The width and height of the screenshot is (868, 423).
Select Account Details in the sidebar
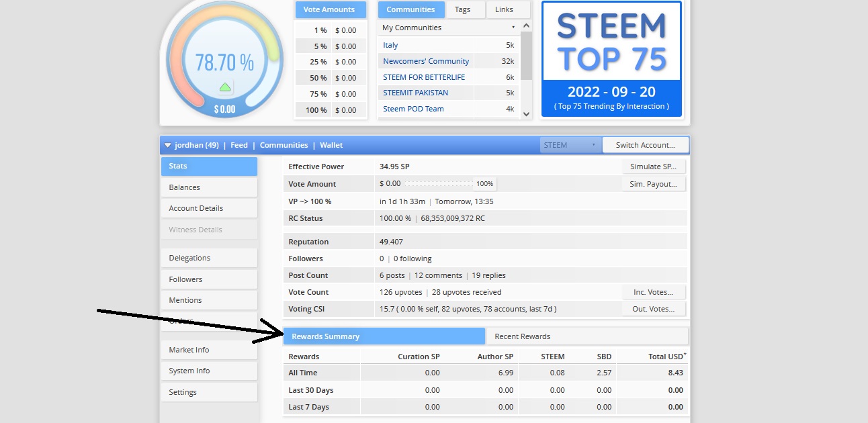[209, 208]
